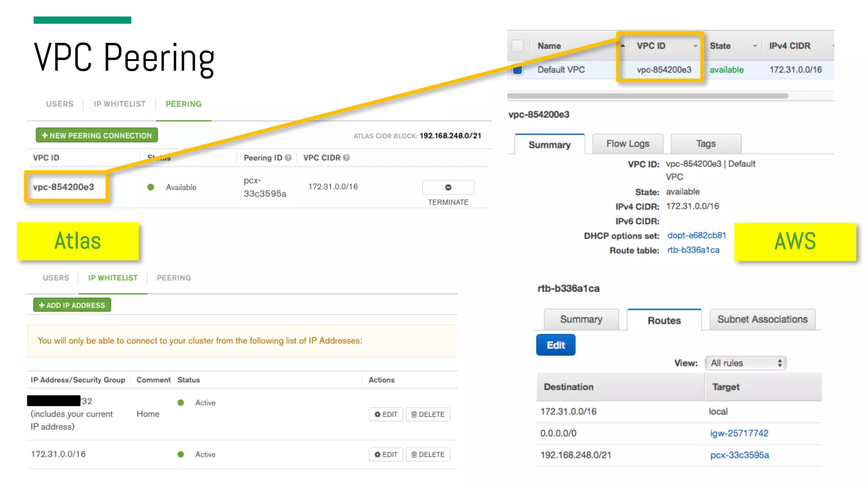Open USERS tab in upper Atlas panel
The width and height of the screenshot is (868, 488).
click(x=60, y=104)
